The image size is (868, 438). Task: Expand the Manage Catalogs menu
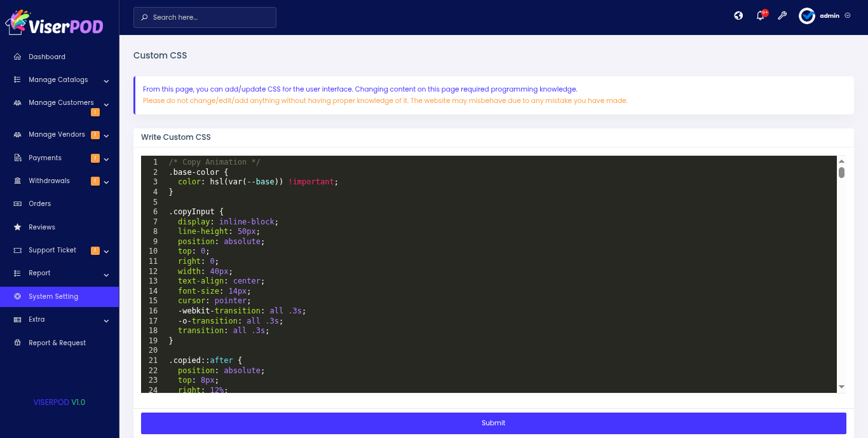(x=106, y=81)
